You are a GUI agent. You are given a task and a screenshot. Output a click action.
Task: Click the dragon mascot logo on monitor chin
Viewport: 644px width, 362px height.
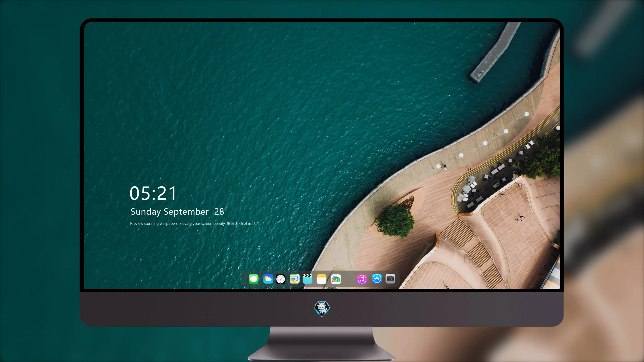[x=322, y=309]
